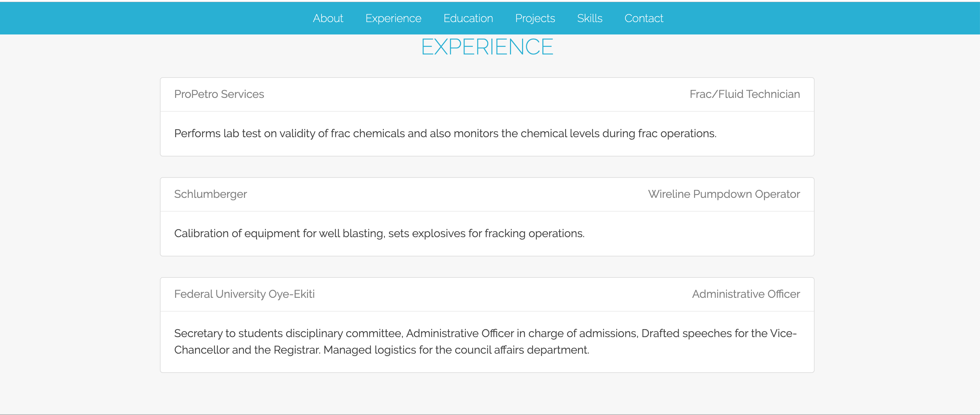This screenshot has width=980, height=415.
Task: Click the disciplinary committee description paragraph
Action: click(x=485, y=341)
